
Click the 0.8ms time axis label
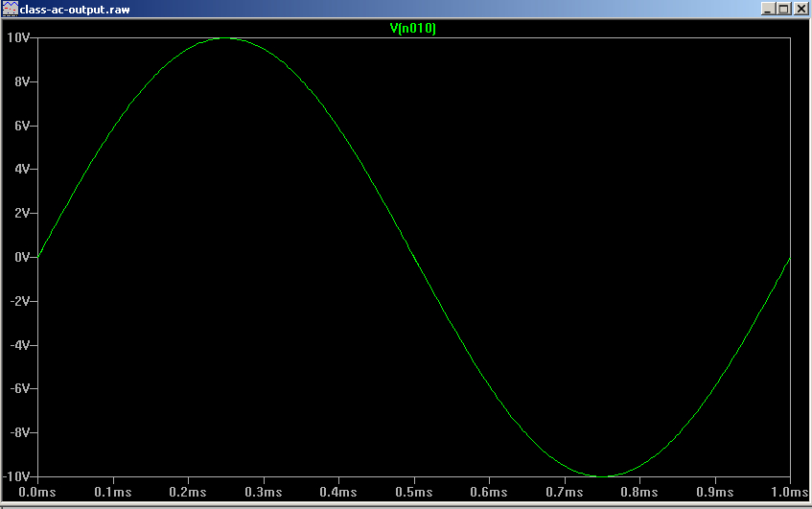pos(640,492)
